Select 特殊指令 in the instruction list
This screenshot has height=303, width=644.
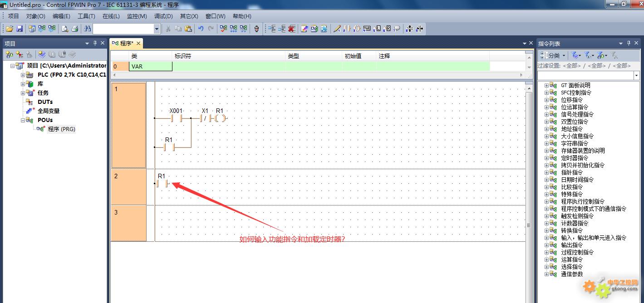click(x=571, y=194)
